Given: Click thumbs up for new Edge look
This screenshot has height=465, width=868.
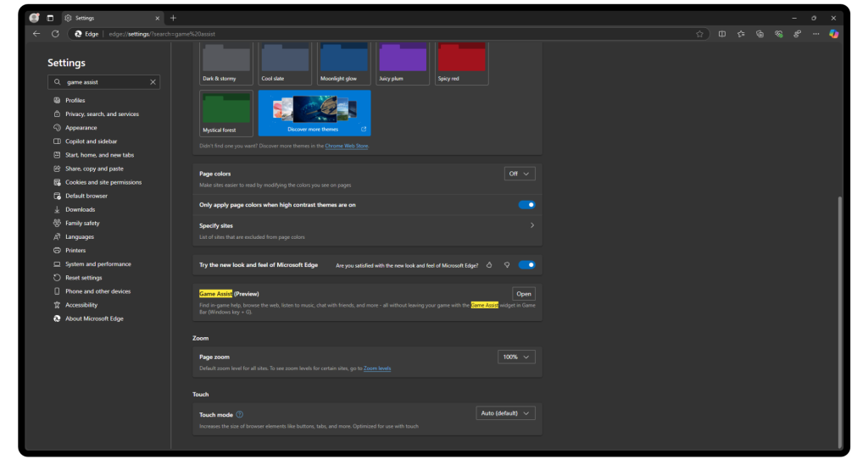Looking at the screenshot, I should [490, 265].
